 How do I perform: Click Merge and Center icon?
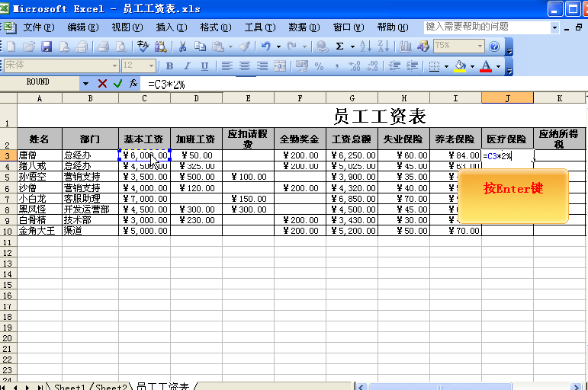(x=280, y=66)
